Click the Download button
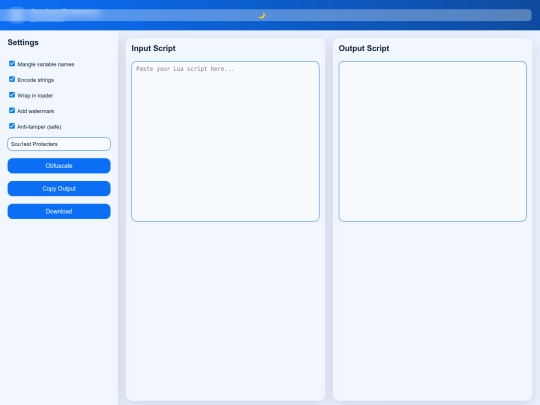The width and height of the screenshot is (540, 405). (59, 211)
